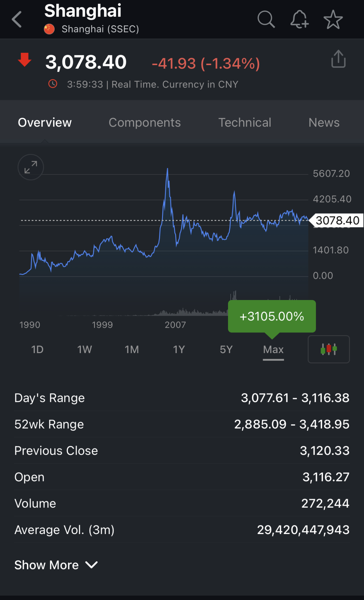Select the 1W chart range
The width and height of the screenshot is (364, 600).
[84, 349]
